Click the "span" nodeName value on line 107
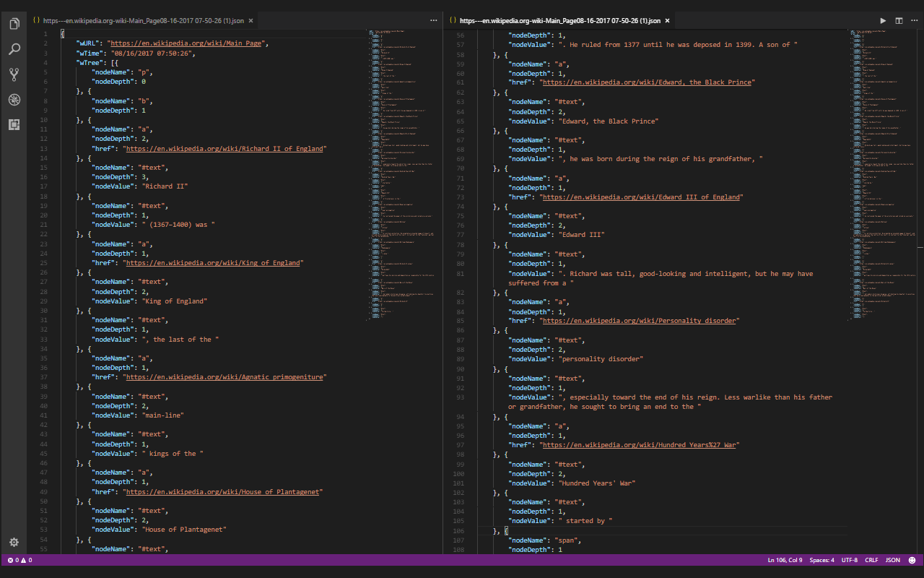This screenshot has width=924, height=578. 567,540
